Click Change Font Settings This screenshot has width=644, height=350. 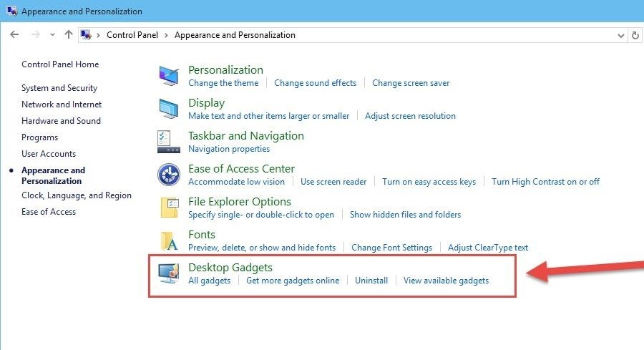[392, 248]
